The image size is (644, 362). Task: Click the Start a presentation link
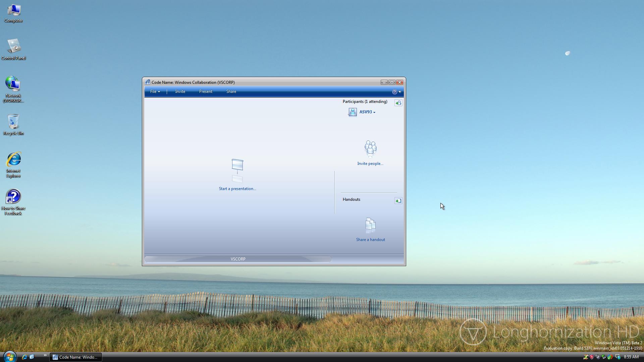[237, 189]
